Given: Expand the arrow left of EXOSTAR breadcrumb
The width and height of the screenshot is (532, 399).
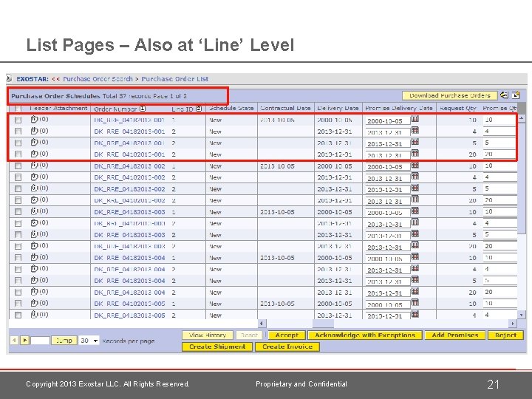Looking at the screenshot, I should click(x=9, y=79).
